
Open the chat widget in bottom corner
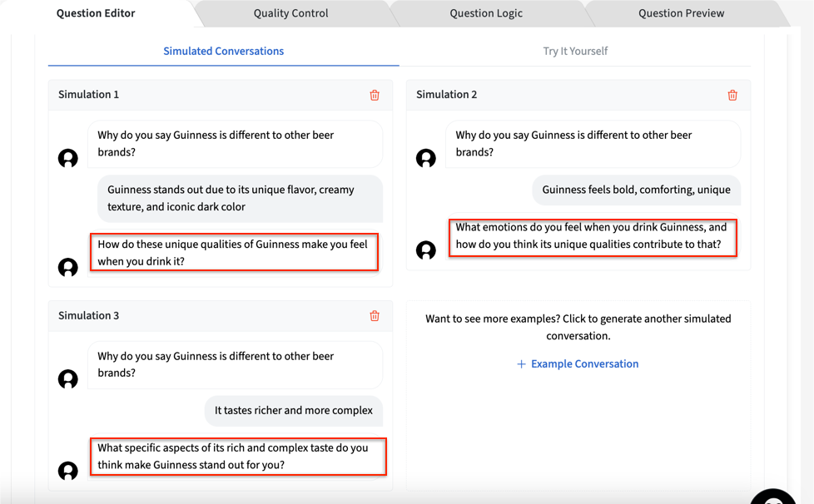(774, 496)
